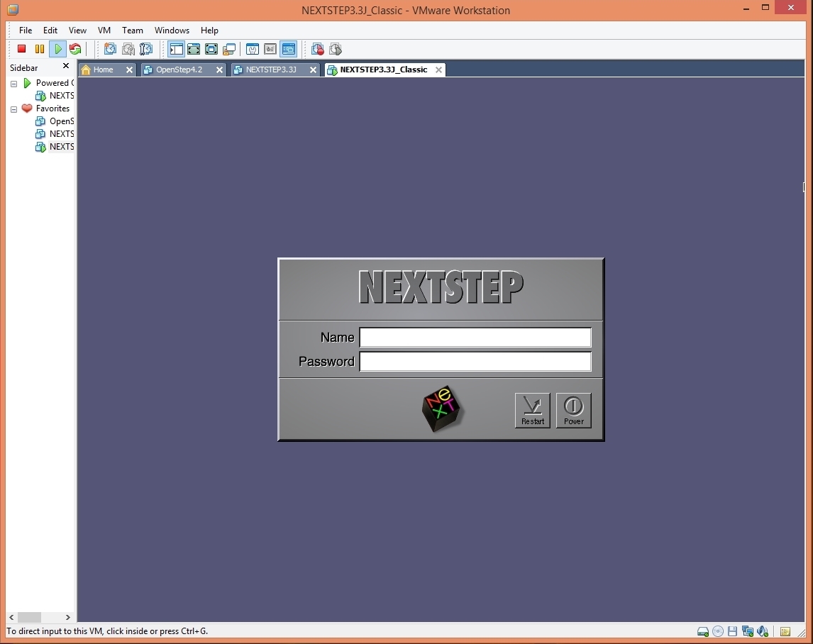Close the NEXTSTEP3.3J_Classic tab

click(x=438, y=70)
